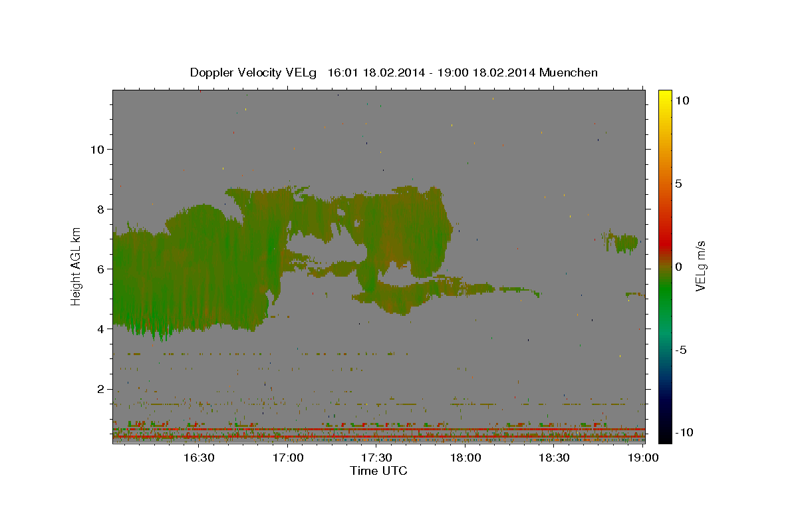Image resolution: width=798 pixels, height=532 pixels.
Task: Select the 18:00 time tick label
Action: 465,458
